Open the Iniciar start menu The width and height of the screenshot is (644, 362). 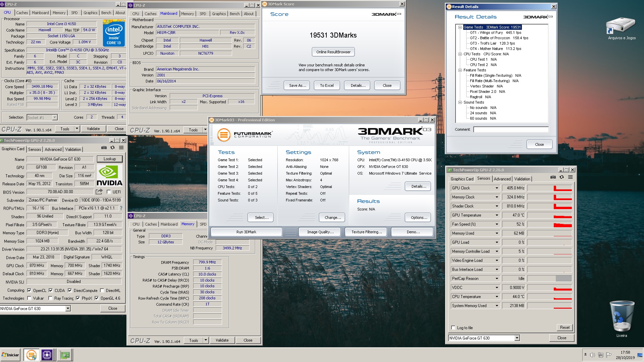tap(10, 355)
